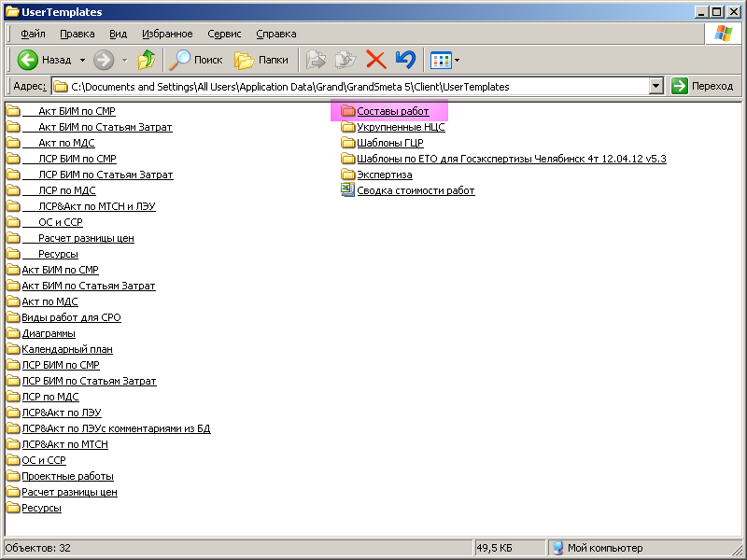The height and width of the screenshot is (560, 747).
Task: Select the Экспертиза folder
Action: [384, 175]
